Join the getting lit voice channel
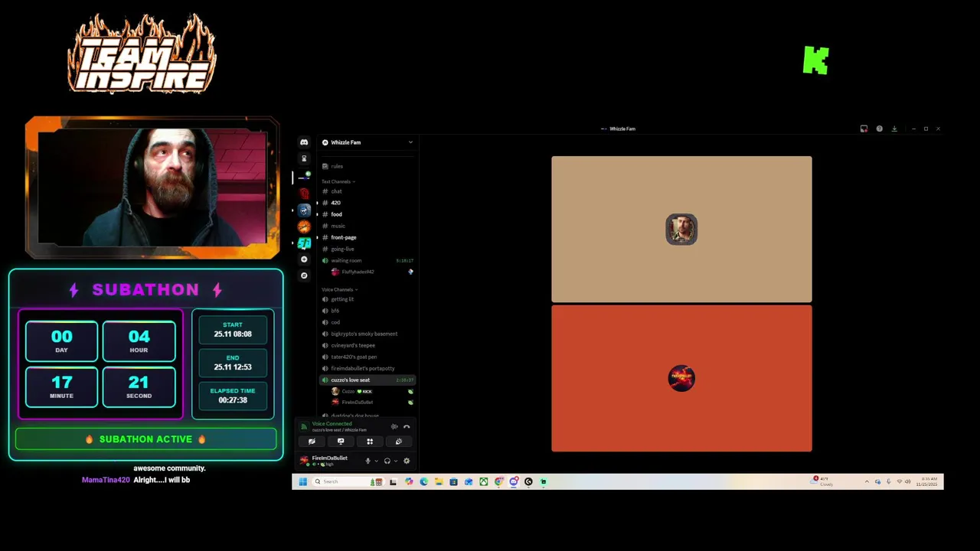This screenshot has width=980, height=551. tap(368, 299)
